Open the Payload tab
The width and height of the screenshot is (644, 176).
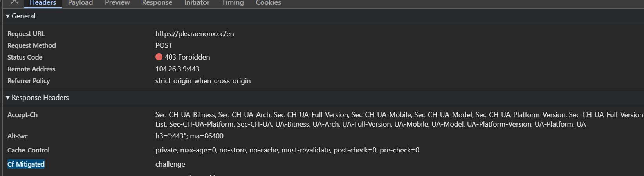pos(80,3)
